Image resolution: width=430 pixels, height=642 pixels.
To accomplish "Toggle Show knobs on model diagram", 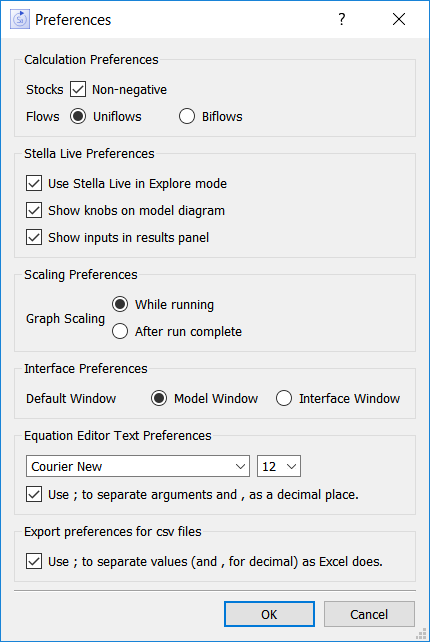I will pyautogui.click(x=34, y=210).
